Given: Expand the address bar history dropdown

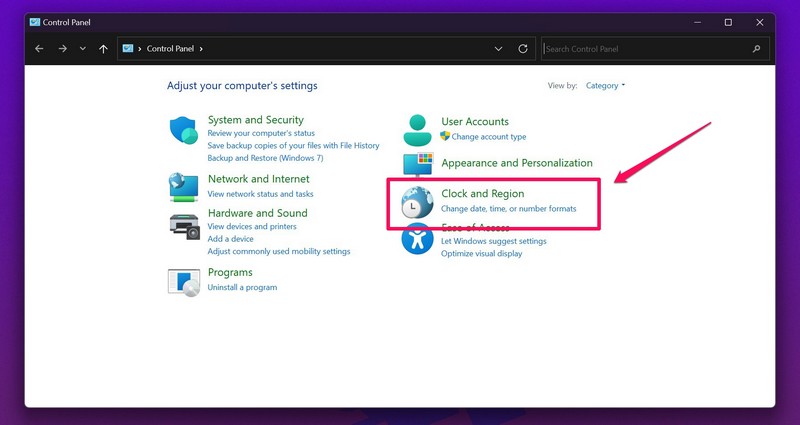Looking at the screenshot, I should pos(499,48).
